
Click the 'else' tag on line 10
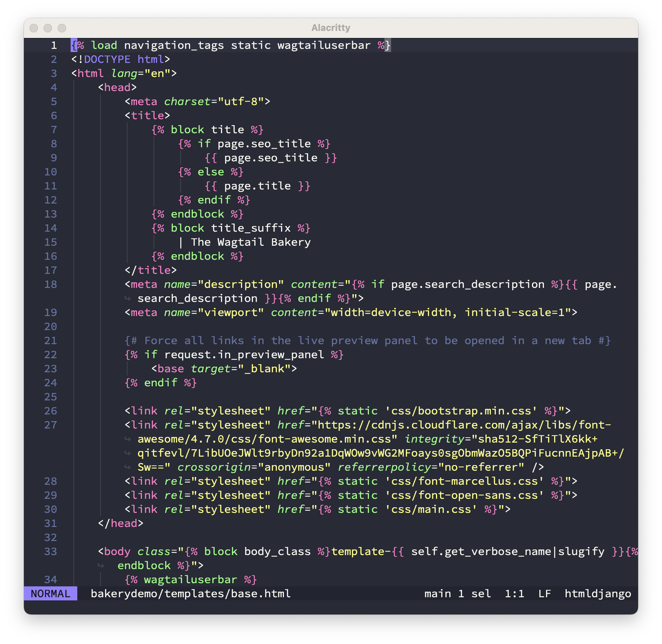click(211, 172)
